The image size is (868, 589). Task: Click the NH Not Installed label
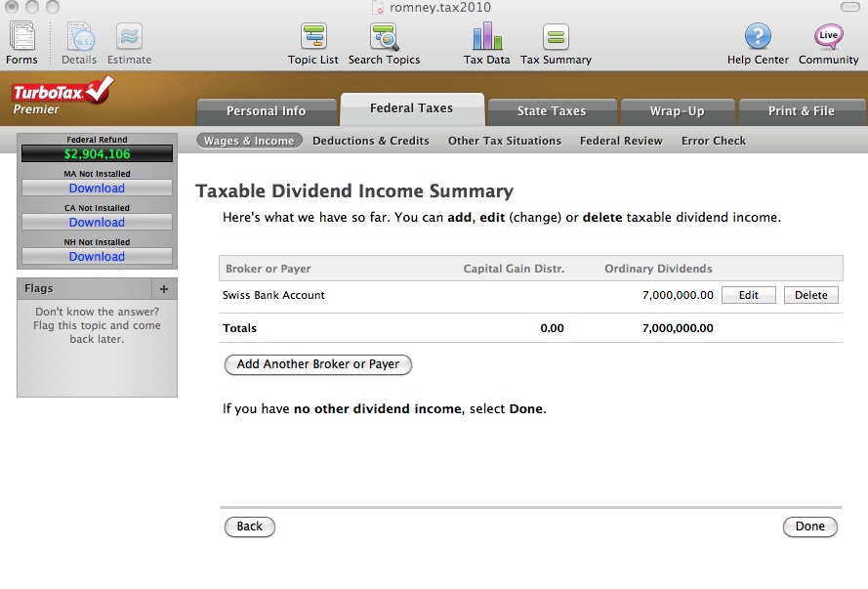(x=97, y=242)
